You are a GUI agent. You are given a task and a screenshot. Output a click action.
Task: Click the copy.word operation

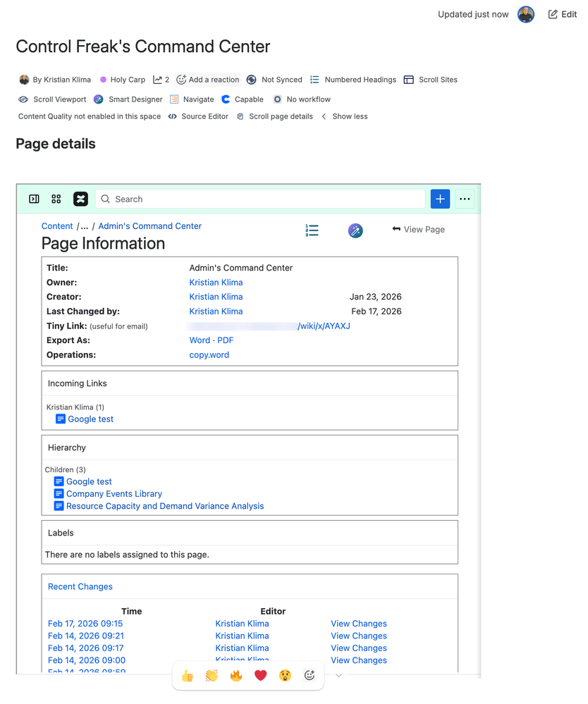pyautogui.click(x=209, y=354)
